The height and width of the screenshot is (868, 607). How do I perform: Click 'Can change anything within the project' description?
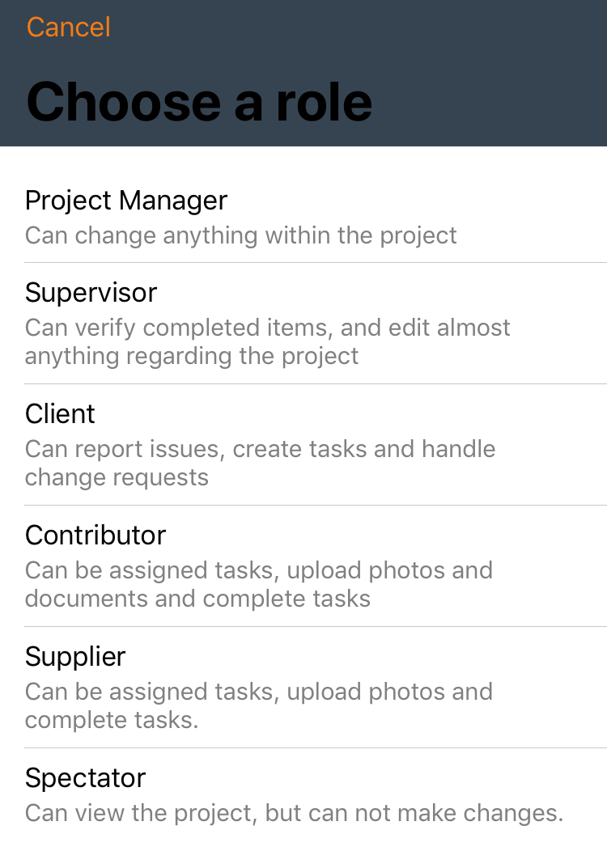click(x=241, y=236)
